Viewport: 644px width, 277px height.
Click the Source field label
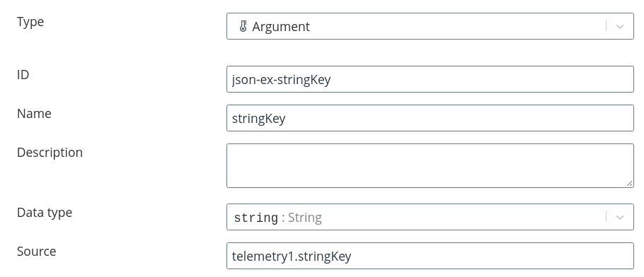tap(37, 251)
